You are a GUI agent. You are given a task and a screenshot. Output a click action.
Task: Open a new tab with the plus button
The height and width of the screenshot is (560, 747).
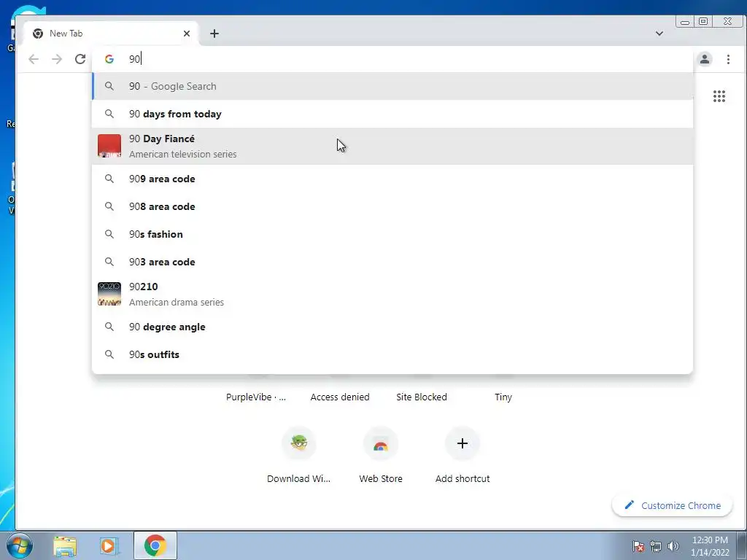point(214,34)
